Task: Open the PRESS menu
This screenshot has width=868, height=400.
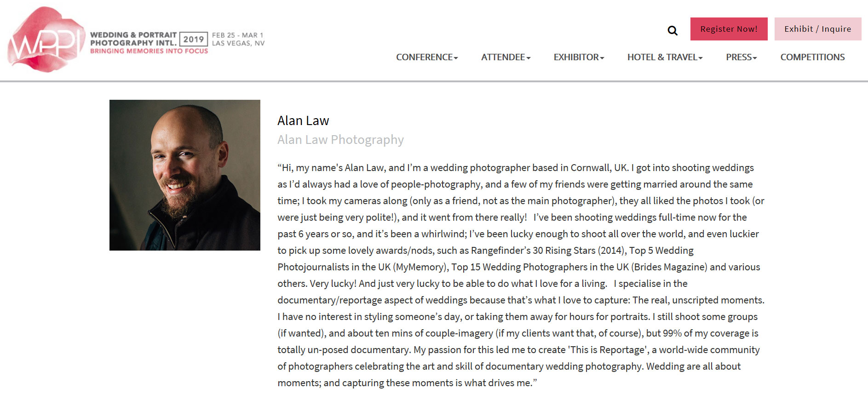Action: (739, 57)
